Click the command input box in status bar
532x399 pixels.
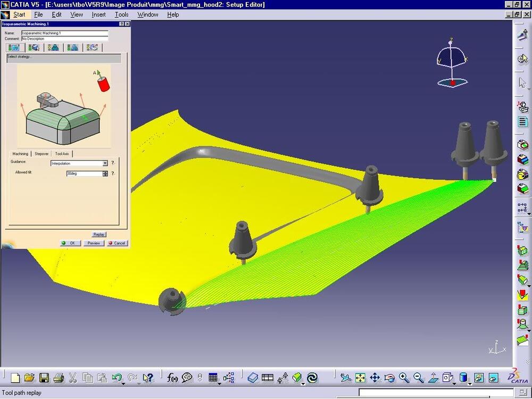pos(436,393)
